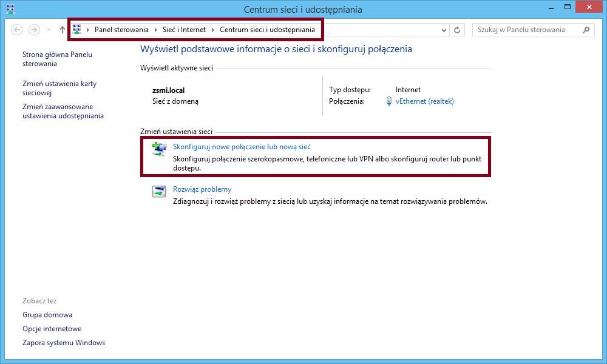Click the magnifier icon in the search box

click(586, 30)
